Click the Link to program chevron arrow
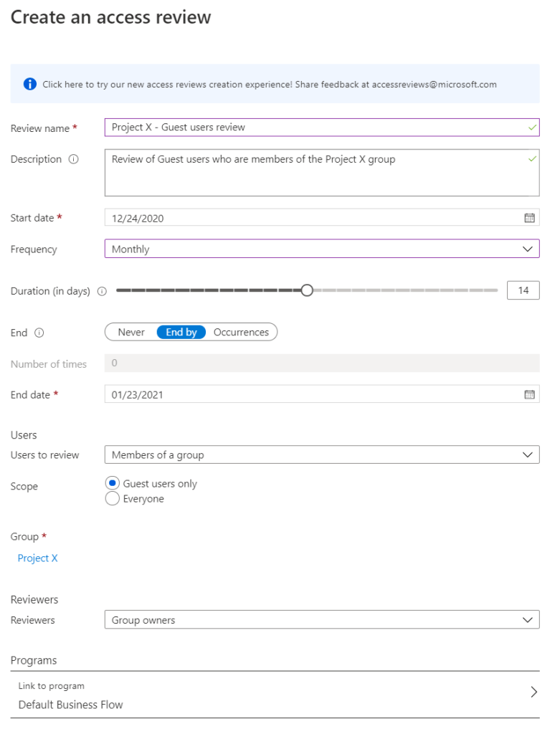 [x=533, y=692]
